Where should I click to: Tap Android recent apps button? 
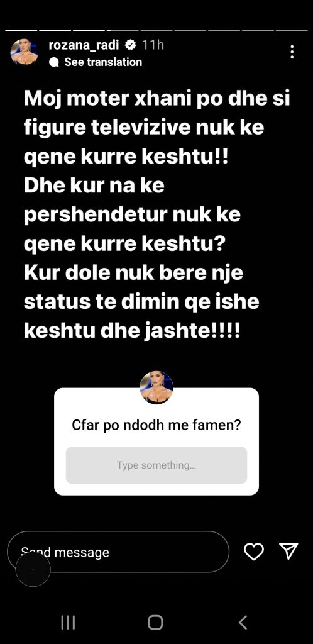68,622
